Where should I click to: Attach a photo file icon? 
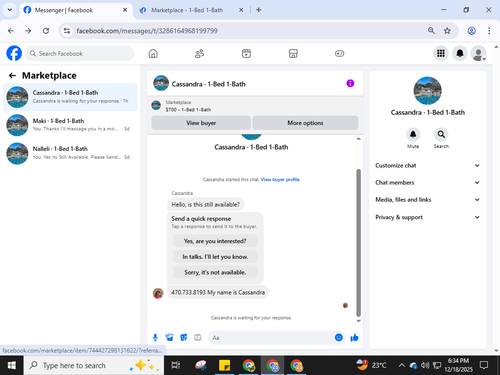pyautogui.click(x=169, y=338)
